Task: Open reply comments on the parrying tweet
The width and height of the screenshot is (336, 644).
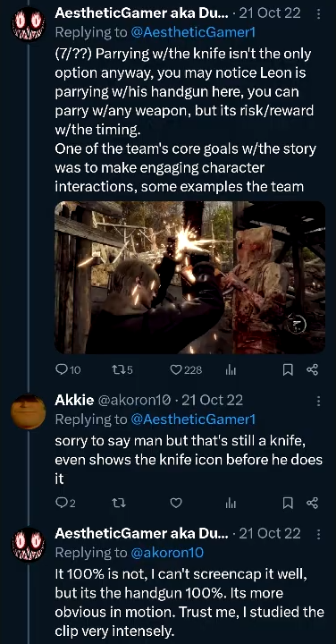Action: (x=68, y=370)
